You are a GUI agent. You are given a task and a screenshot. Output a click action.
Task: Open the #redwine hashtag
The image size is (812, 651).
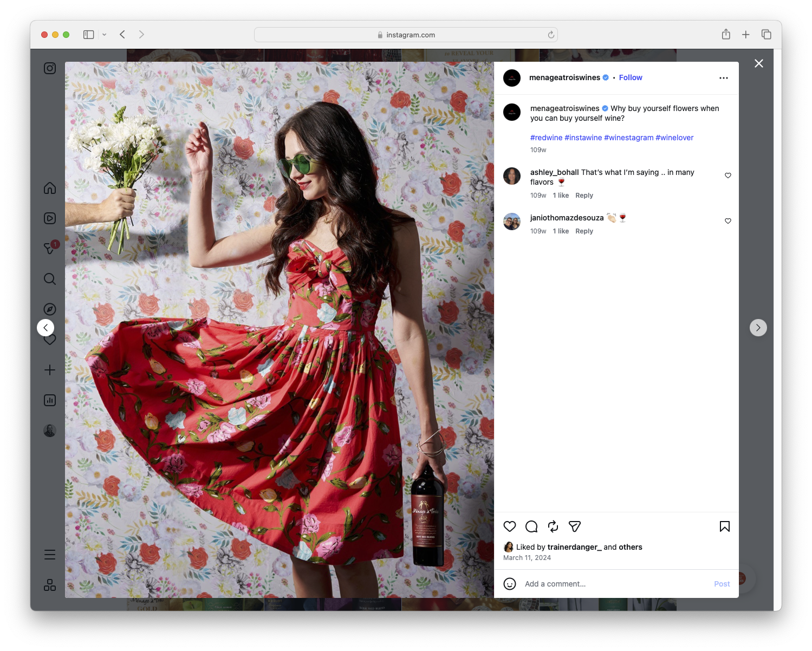(546, 138)
